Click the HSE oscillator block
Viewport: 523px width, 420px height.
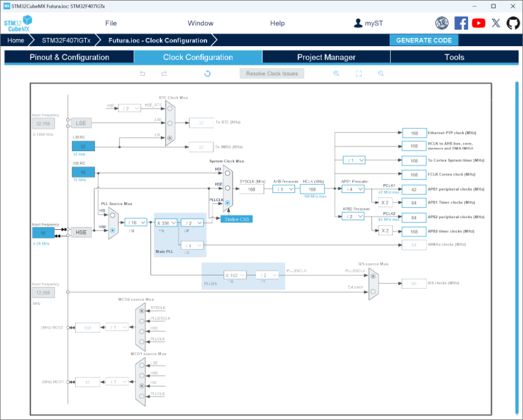tap(81, 232)
